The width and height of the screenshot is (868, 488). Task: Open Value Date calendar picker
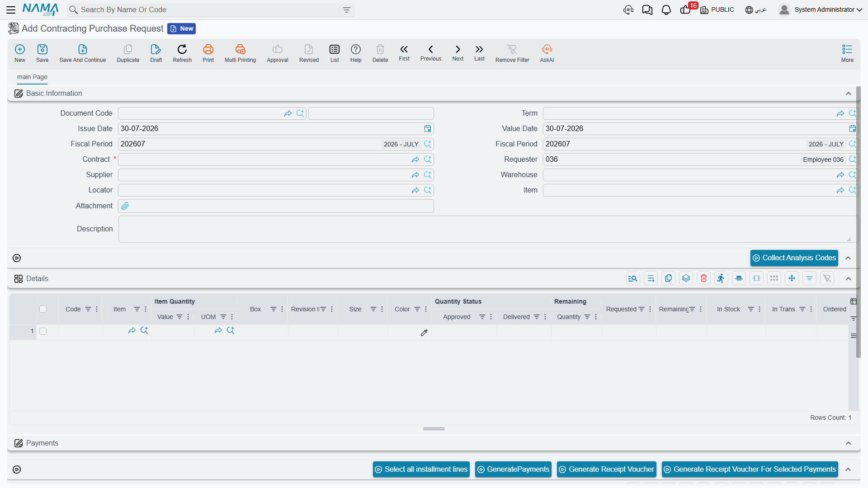click(852, 129)
